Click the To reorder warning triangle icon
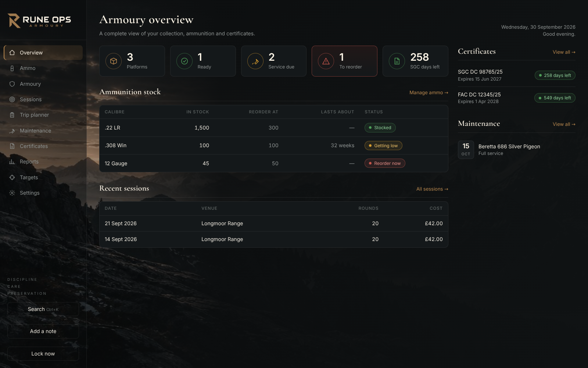The width and height of the screenshot is (588, 368). pos(326,61)
